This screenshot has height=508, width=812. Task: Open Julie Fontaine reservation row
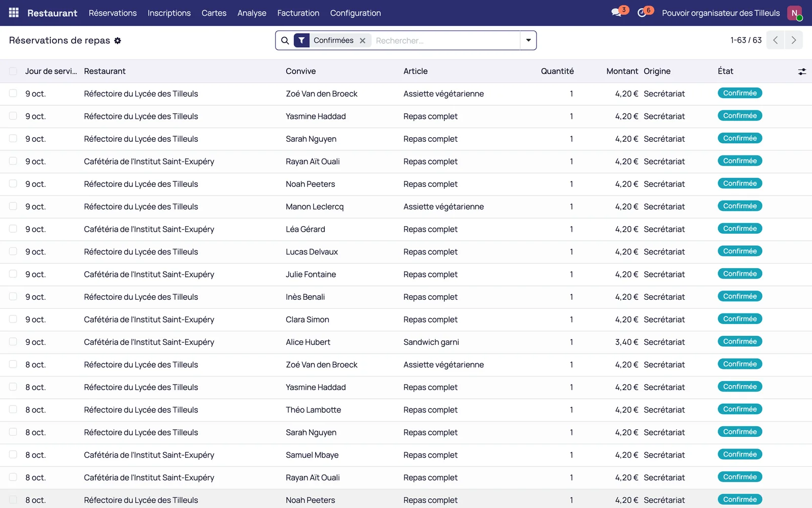(x=406, y=274)
